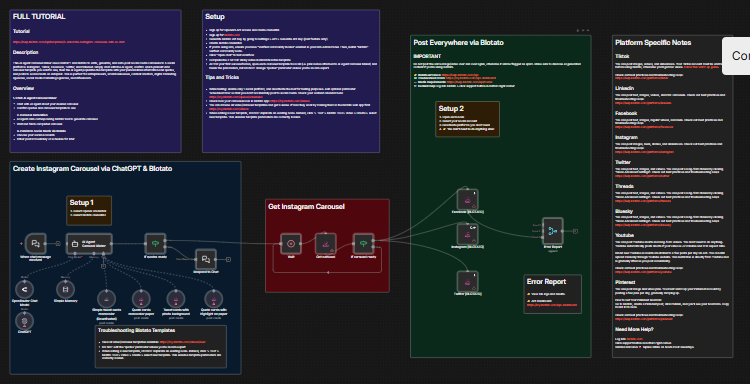Open the Respond to Chat node
750x384 pixels.
click(x=206, y=259)
